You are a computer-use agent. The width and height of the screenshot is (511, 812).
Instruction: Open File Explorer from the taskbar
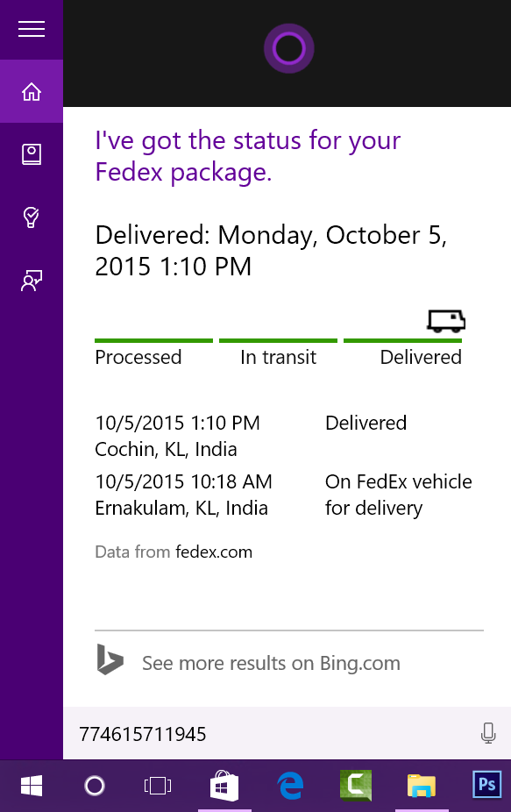(x=421, y=786)
